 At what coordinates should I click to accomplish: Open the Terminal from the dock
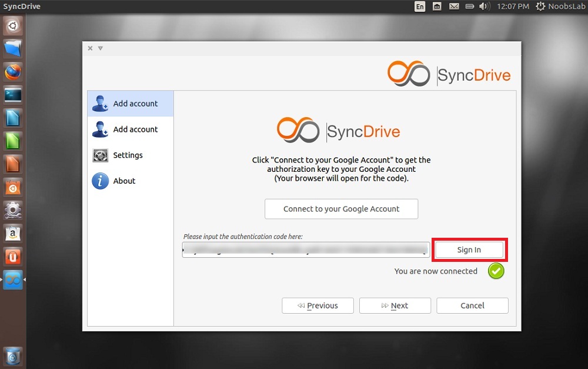click(x=13, y=95)
